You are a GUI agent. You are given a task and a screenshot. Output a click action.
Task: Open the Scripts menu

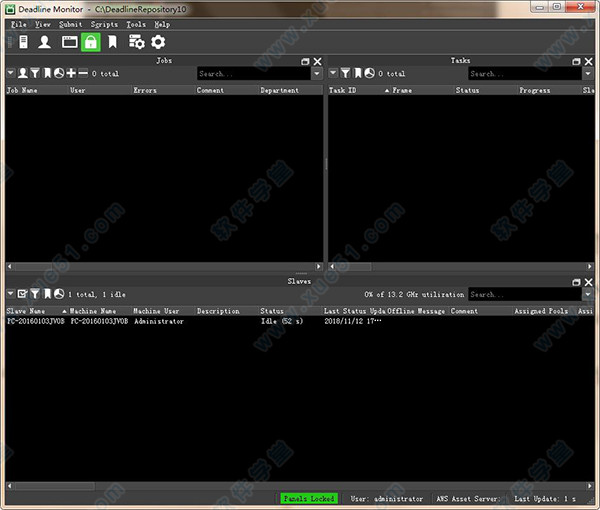click(x=104, y=24)
